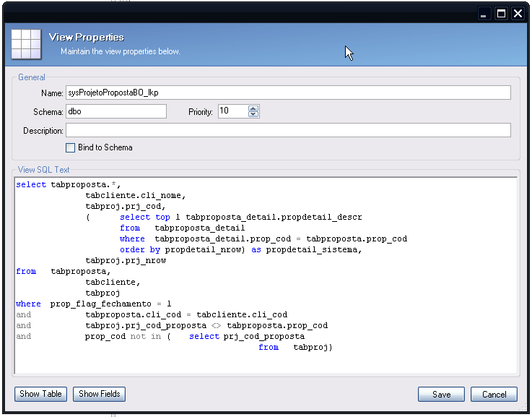
Task: Click the 'where prop_flag_fechamento = 1' SQL line
Action: click(x=94, y=304)
